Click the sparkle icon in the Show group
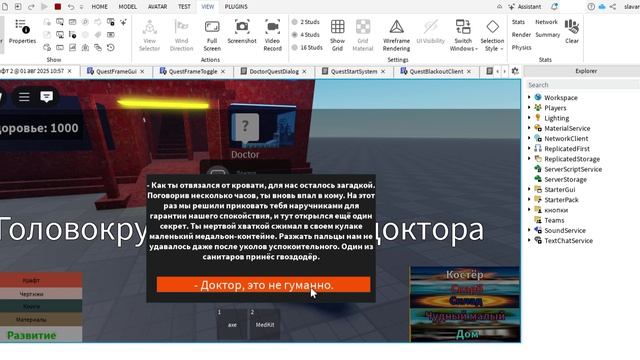The image size is (640, 360). point(123,22)
